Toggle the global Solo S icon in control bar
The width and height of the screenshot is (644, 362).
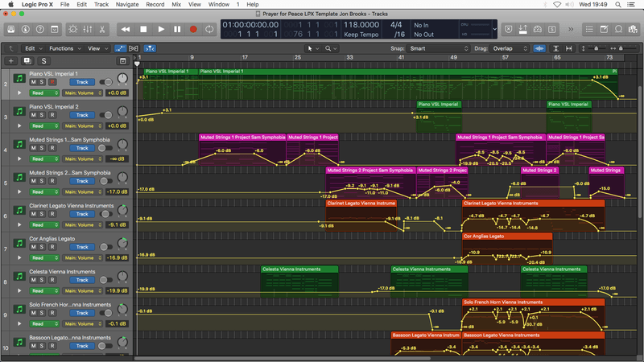point(552,29)
